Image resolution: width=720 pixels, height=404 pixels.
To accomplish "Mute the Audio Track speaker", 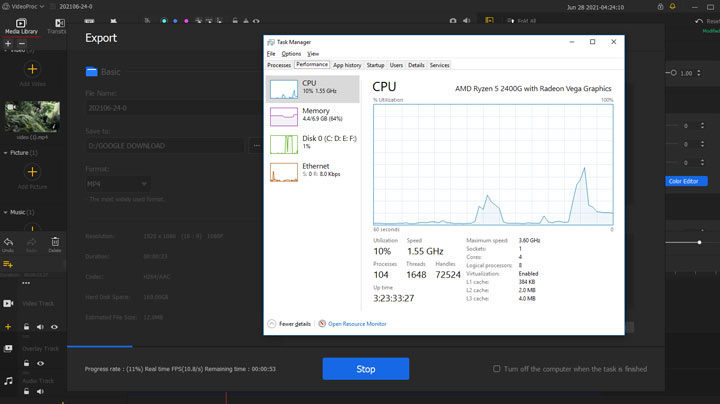I will click(x=40, y=392).
